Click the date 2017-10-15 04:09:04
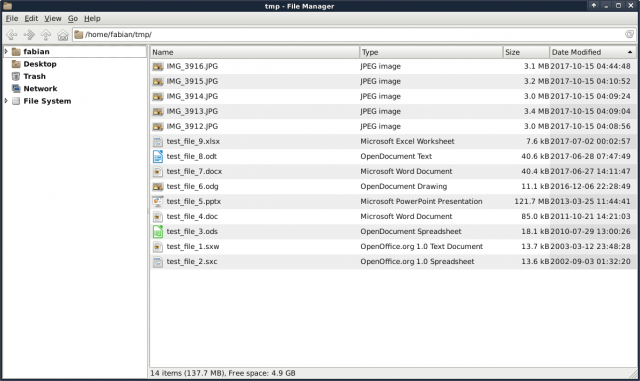 590,111
